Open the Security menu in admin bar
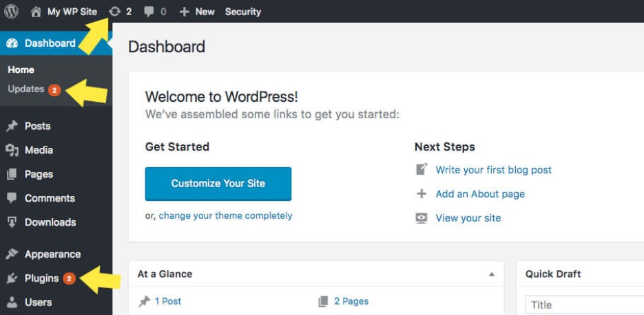Screen dimensions: 644x315 point(242,12)
